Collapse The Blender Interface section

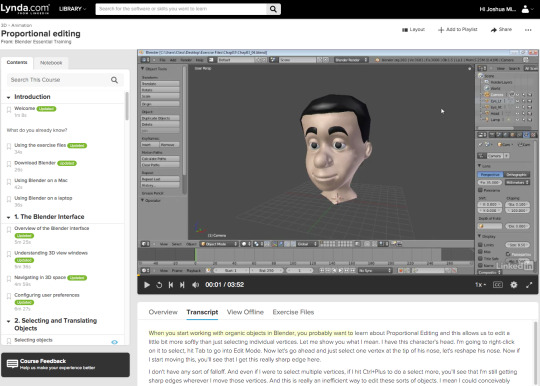click(x=9, y=217)
